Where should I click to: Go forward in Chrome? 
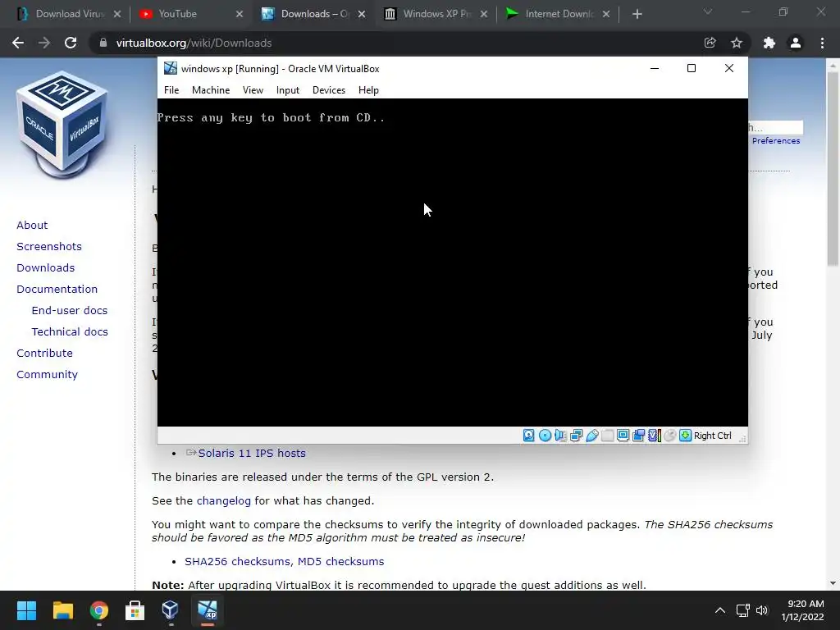(x=44, y=43)
